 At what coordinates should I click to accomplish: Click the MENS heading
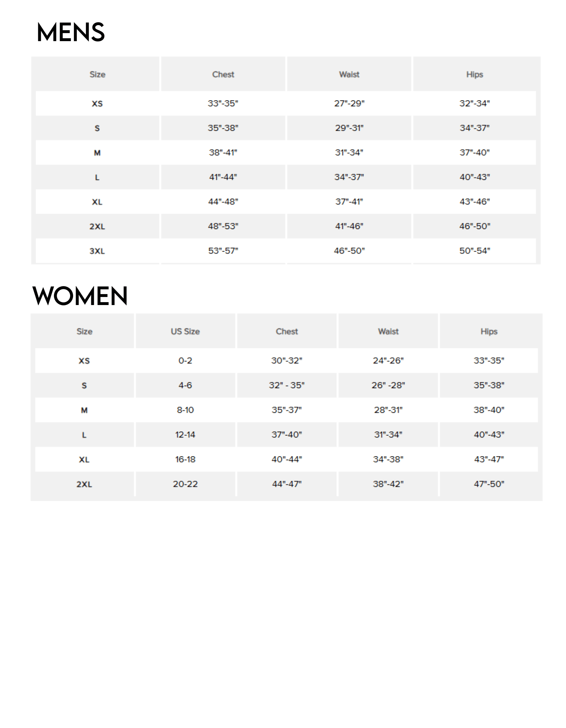pyautogui.click(x=71, y=32)
